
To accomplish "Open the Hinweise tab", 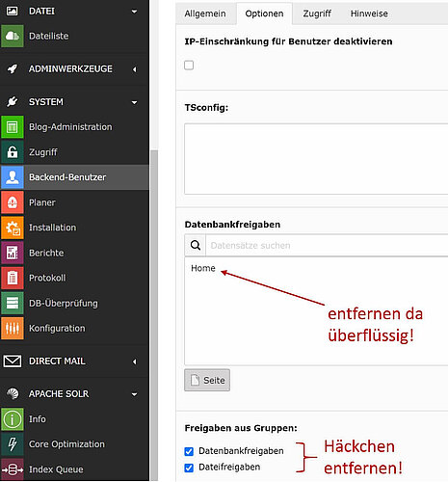I will (369, 13).
